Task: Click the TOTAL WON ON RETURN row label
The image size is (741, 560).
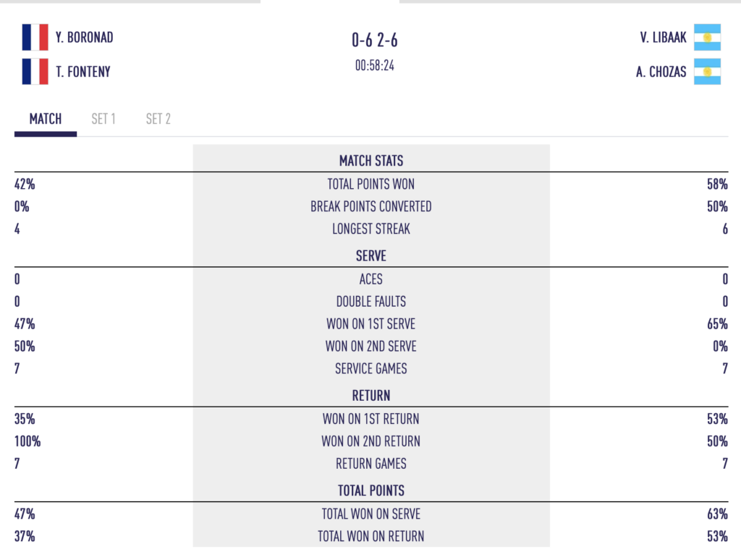Action: point(371,536)
